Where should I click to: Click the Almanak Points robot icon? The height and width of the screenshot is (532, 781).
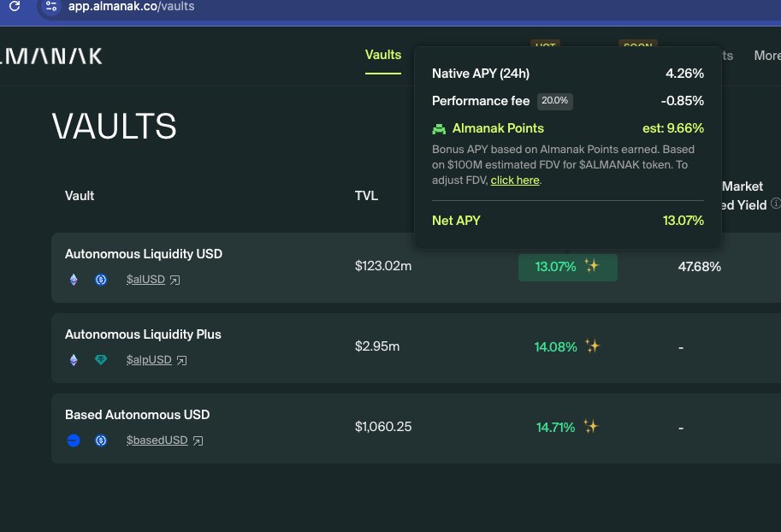[x=439, y=129]
